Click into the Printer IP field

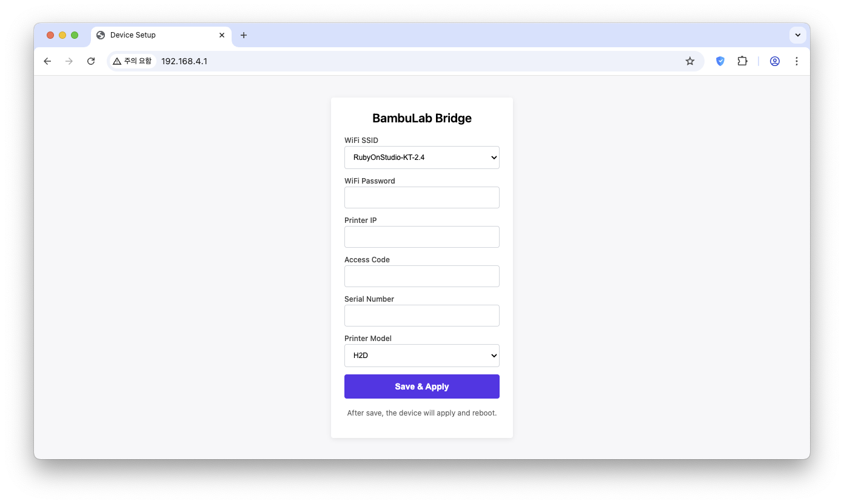pyautogui.click(x=422, y=237)
